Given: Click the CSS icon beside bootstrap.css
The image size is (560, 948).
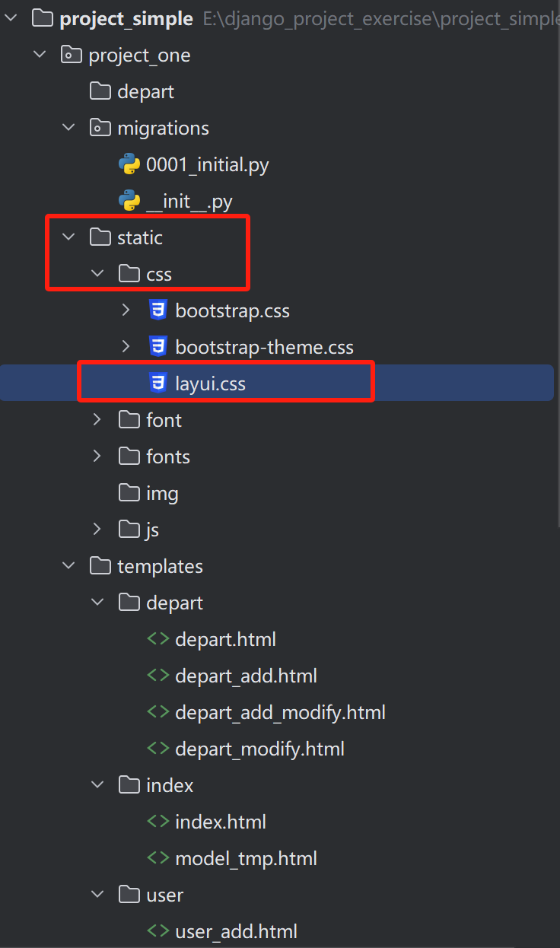Looking at the screenshot, I should [x=158, y=310].
